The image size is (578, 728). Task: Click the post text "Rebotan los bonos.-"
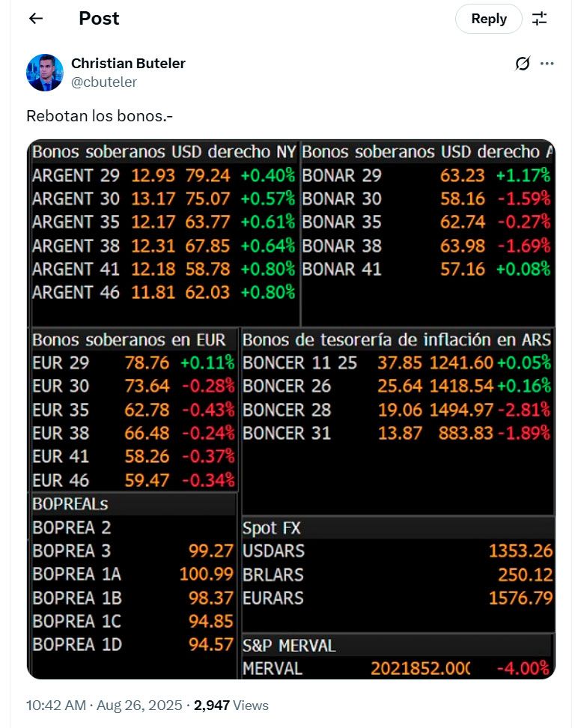(99, 116)
